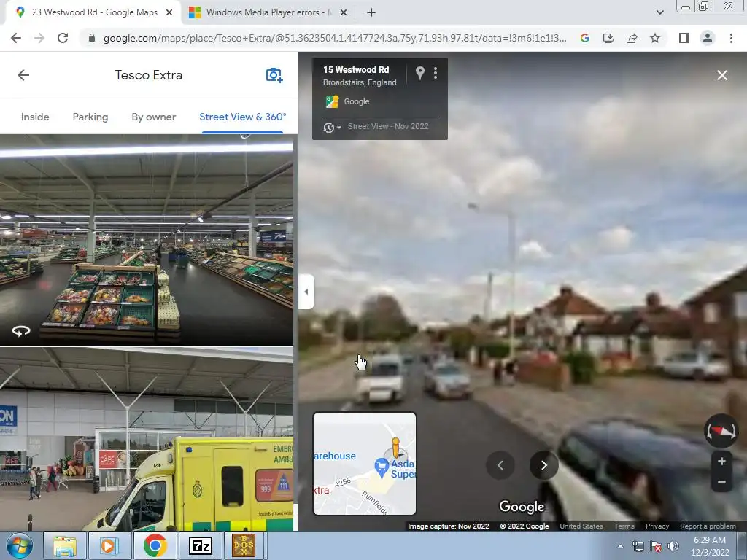This screenshot has height=560, width=747.
Task: Go to the next Street View image
Action: pyautogui.click(x=544, y=465)
